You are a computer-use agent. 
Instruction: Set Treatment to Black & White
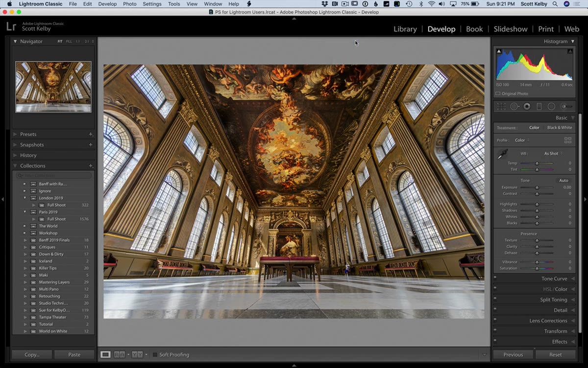[x=560, y=128]
